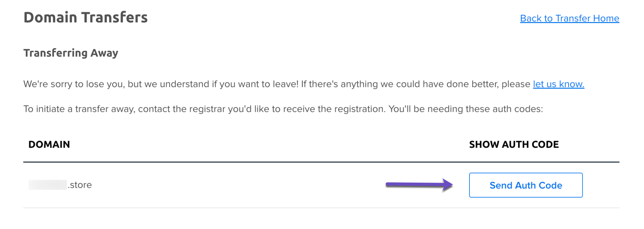
Task: Click the purple arrow pointing at the button
Action: click(418, 185)
